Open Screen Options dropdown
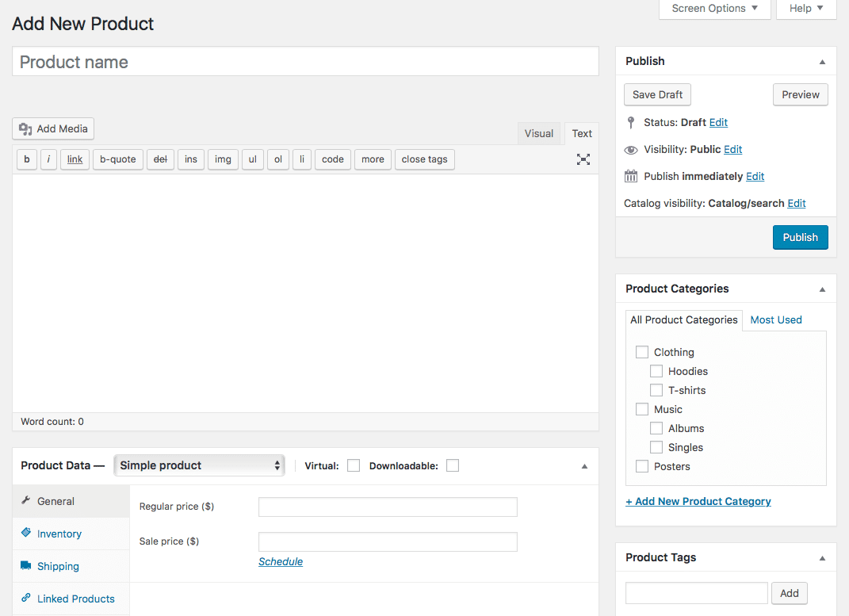849x616 pixels. [714, 9]
